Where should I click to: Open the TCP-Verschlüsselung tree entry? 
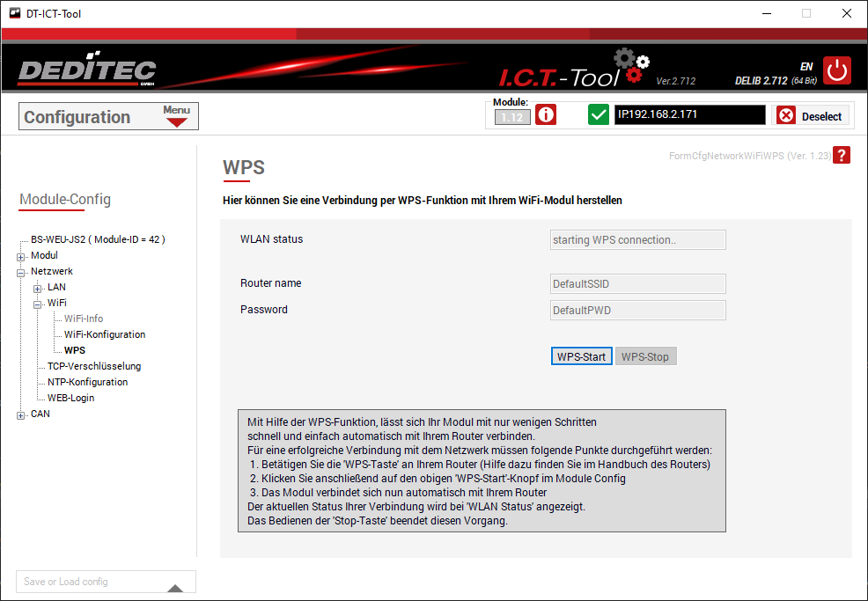(x=93, y=366)
